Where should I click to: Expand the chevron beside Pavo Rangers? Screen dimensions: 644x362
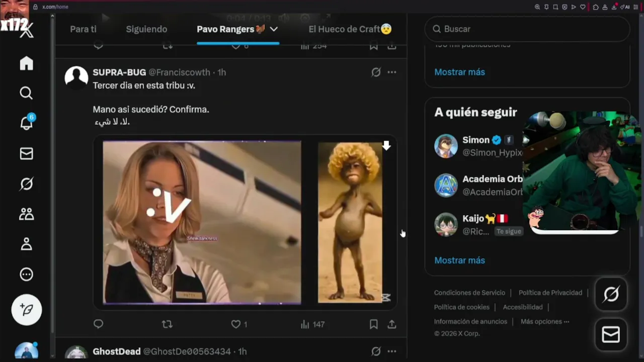(x=274, y=29)
